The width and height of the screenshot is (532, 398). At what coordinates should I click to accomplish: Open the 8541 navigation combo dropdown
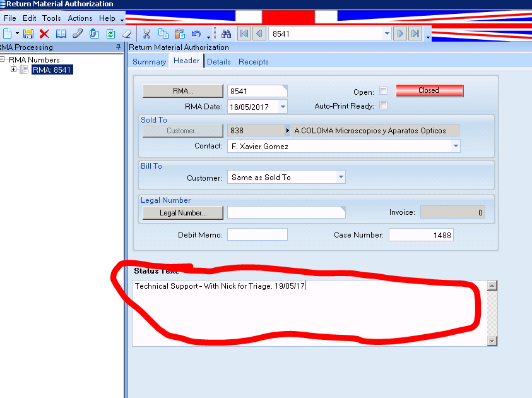click(x=387, y=33)
